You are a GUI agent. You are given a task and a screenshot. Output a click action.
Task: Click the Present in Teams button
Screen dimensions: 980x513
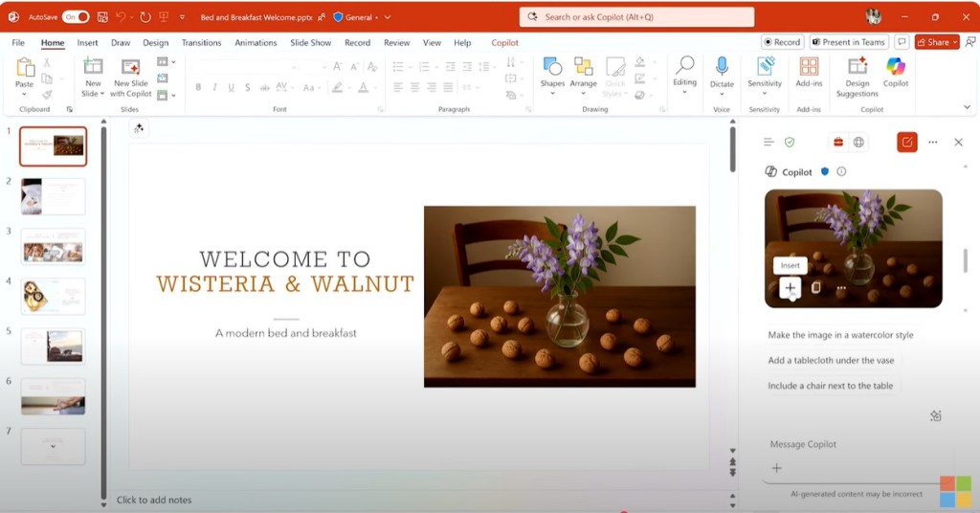tap(848, 42)
